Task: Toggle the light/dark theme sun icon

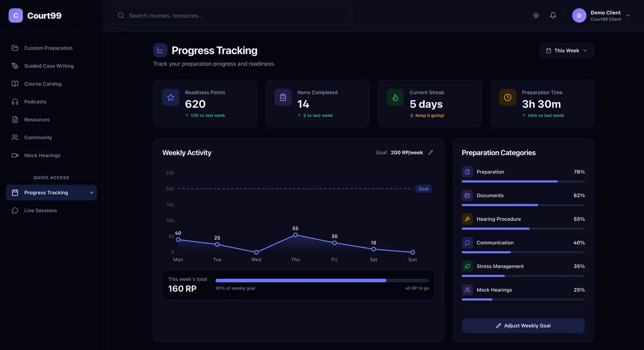Action: pyautogui.click(x=536, y=16)
